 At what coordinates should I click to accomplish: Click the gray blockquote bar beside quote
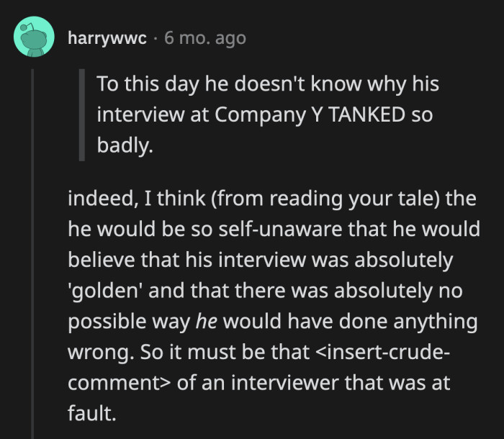click(82, 115)
